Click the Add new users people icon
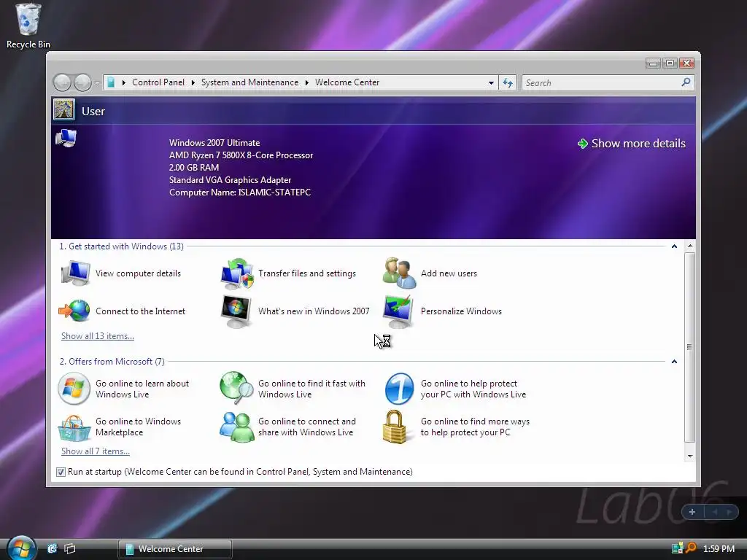747x560 pixels. 399,273
